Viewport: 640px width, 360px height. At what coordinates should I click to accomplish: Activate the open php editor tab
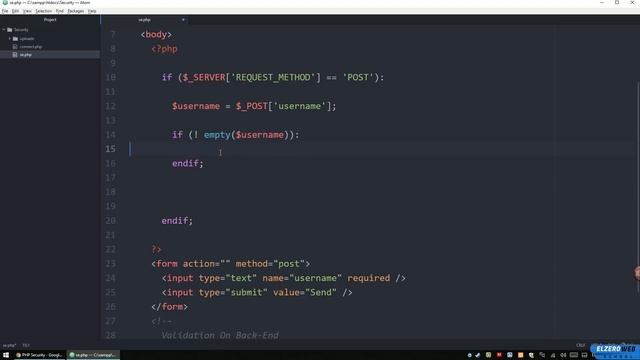tap(144, 20)
